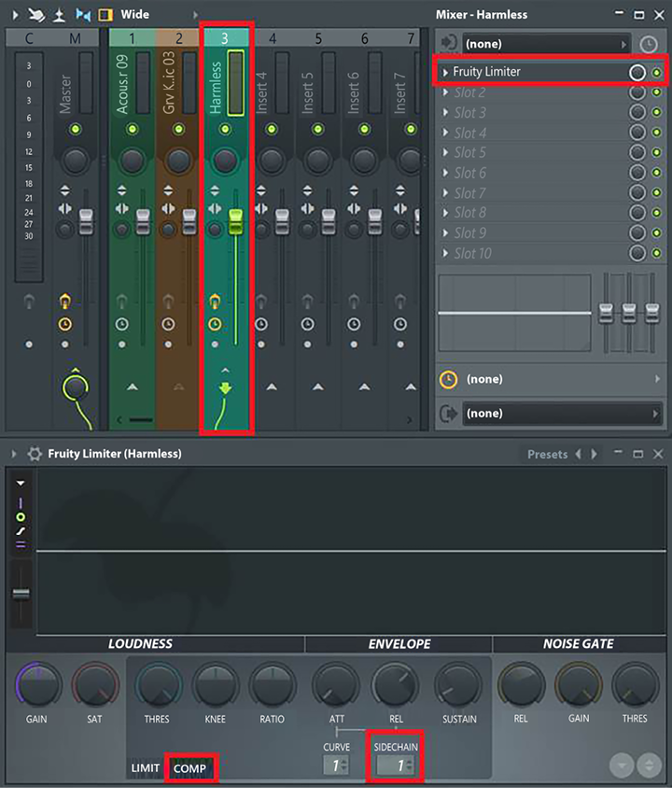Click the latency clock icon on Harmless track
The image size is (672, 788).
[215, 324]
